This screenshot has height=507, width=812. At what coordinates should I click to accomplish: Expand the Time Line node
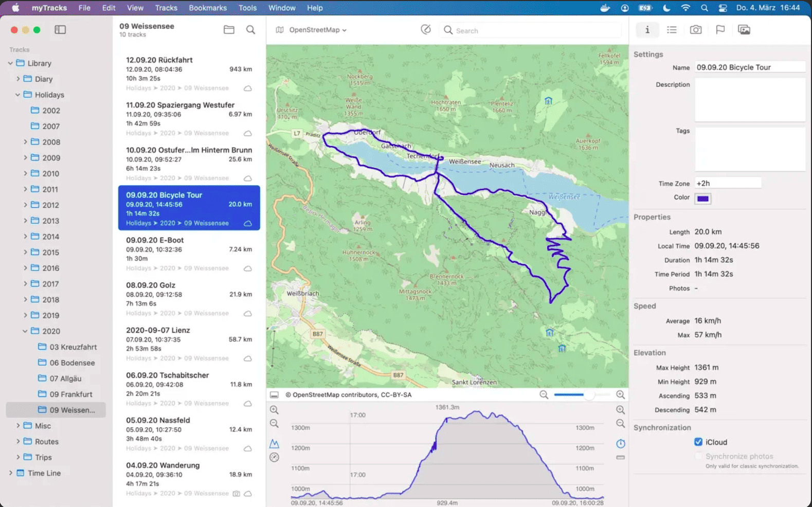(10, 473)
